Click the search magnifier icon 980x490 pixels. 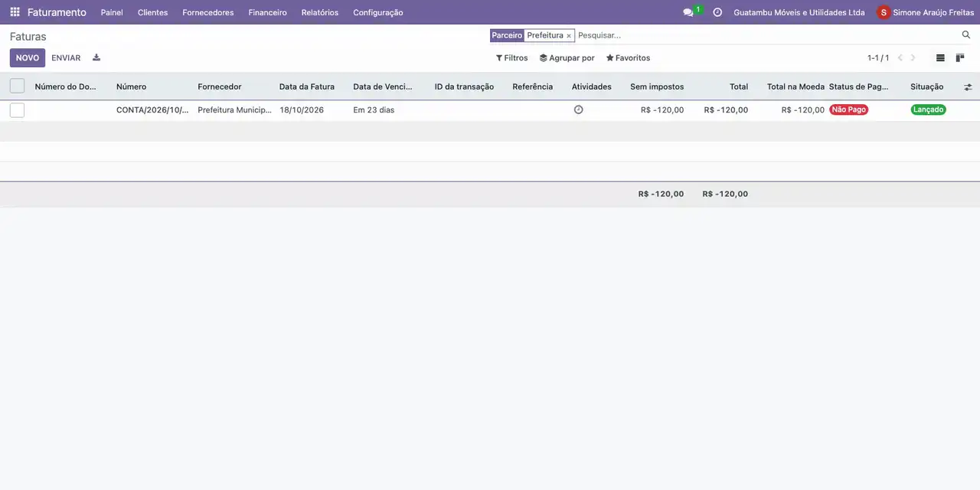(966, 35)
